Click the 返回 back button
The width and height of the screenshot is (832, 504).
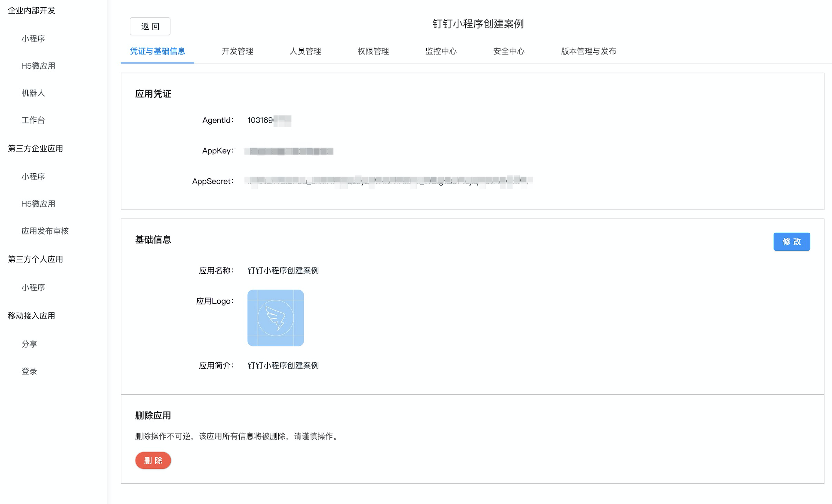click(150, 26)
